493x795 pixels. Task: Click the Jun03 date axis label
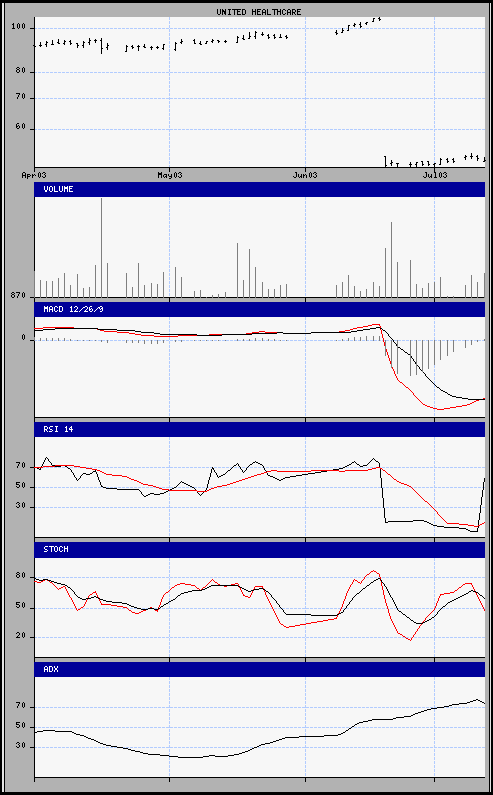point(305,175)
